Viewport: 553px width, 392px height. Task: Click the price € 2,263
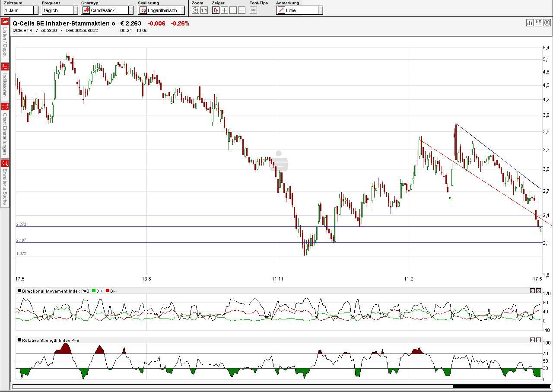130,23
